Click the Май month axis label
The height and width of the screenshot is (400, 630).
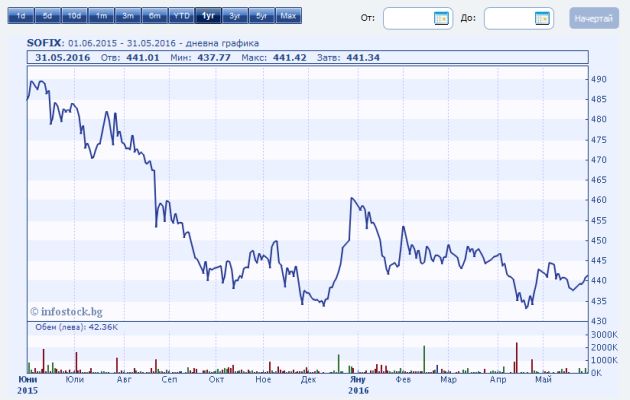(x=543, y=380)
